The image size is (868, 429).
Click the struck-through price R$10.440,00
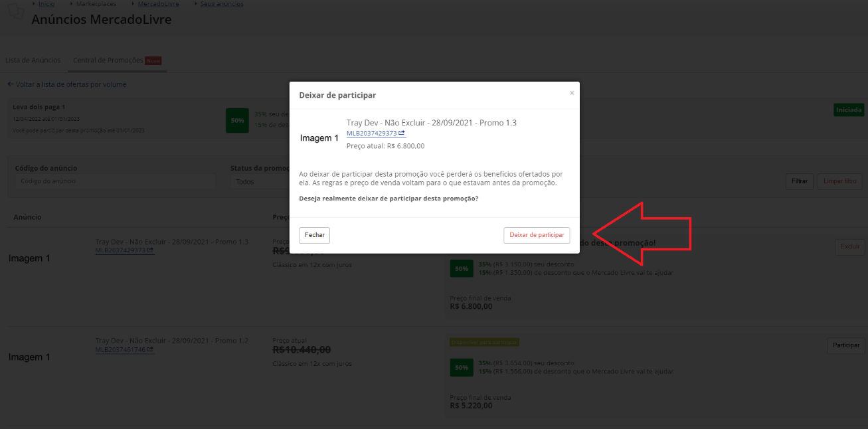click(302, 350)
